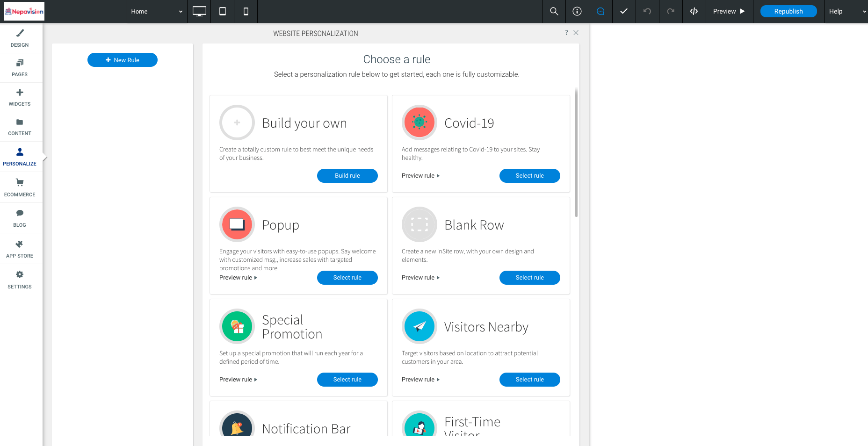The image size is (868, 446).
Task: Click the Republish button
Action: tap(788, 11)
